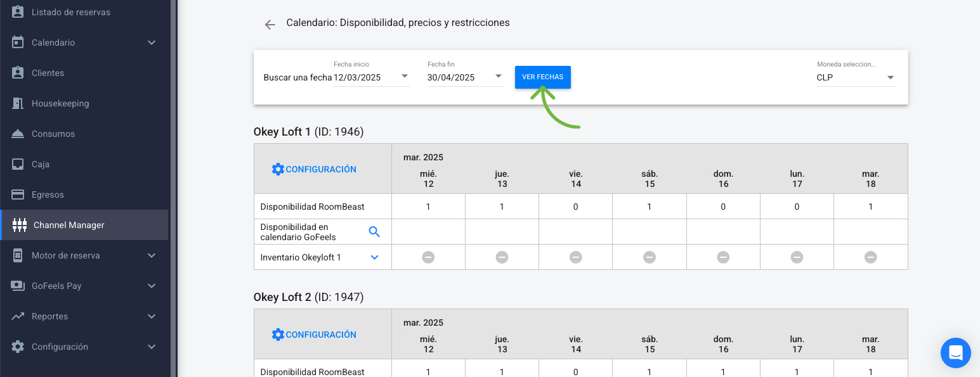This screenshot has height=377, width=980.
Task: Click the back arrow beside Calendario title
Action: pos(270,25)
